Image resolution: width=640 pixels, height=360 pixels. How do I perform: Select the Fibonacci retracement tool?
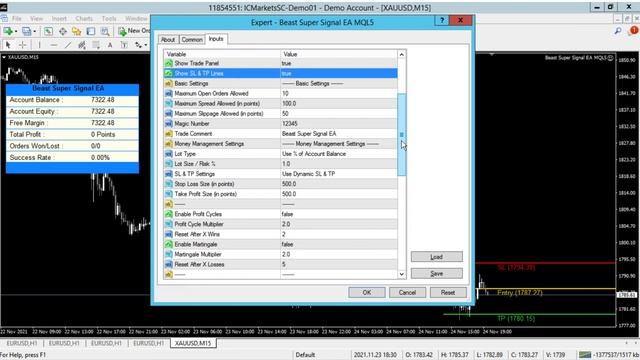coord(96,45)
